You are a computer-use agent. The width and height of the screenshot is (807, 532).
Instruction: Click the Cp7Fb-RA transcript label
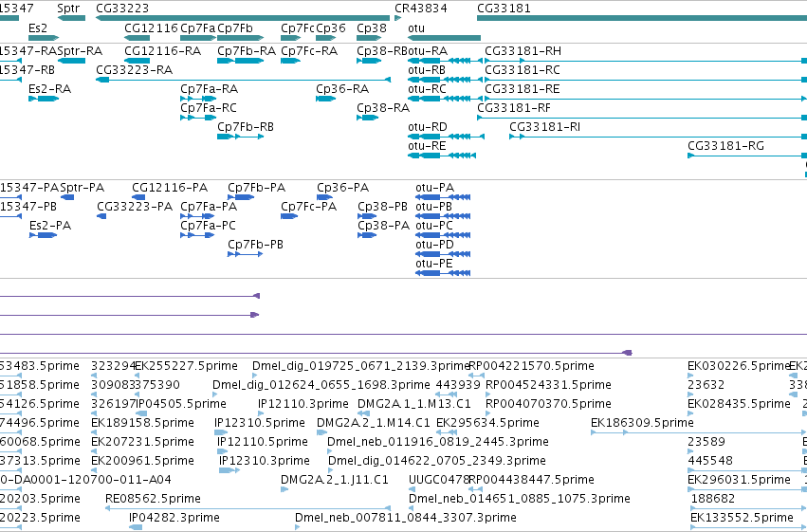coord(247,51)
